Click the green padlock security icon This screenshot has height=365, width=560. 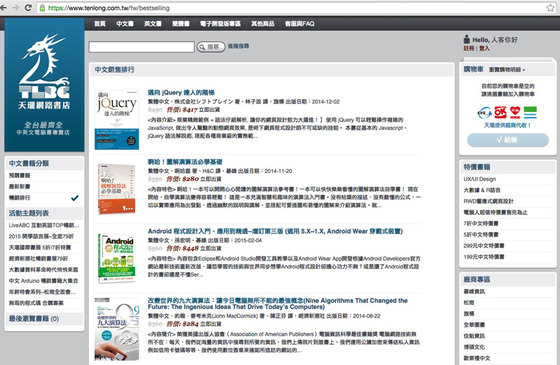coord(42,8)
